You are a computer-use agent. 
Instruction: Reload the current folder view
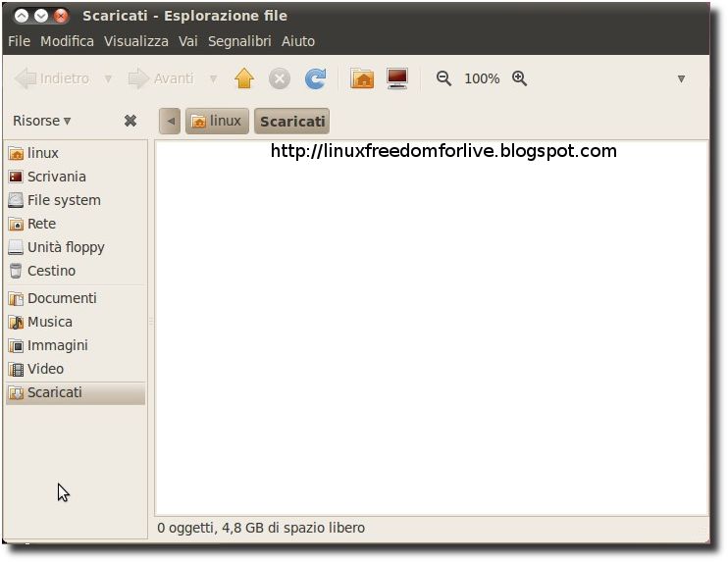(316, 78)
